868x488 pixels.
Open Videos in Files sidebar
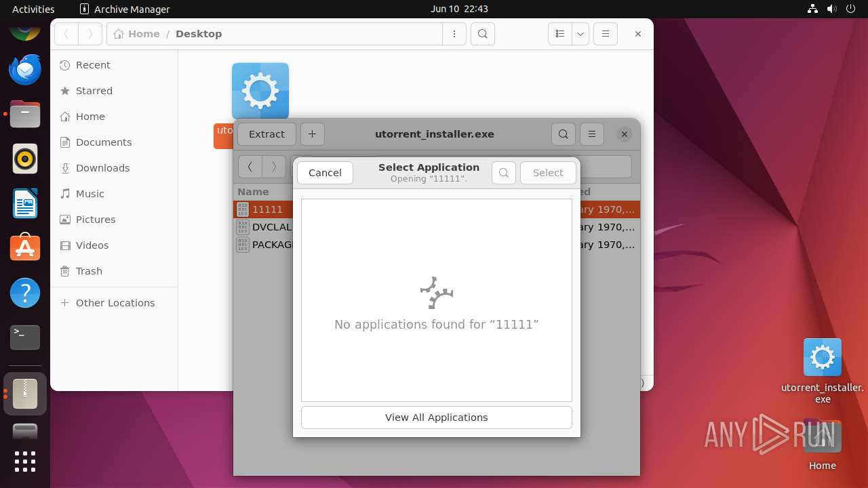click(114, 245)
